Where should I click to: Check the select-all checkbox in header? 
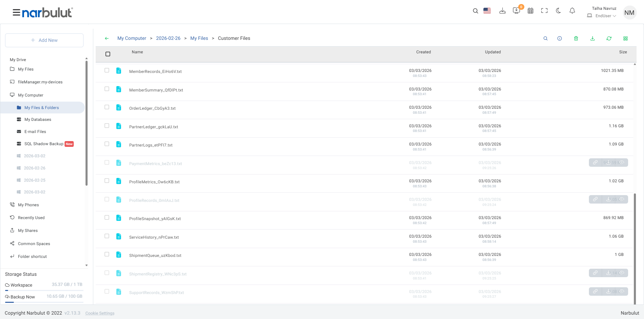click(x=108, y=54)
